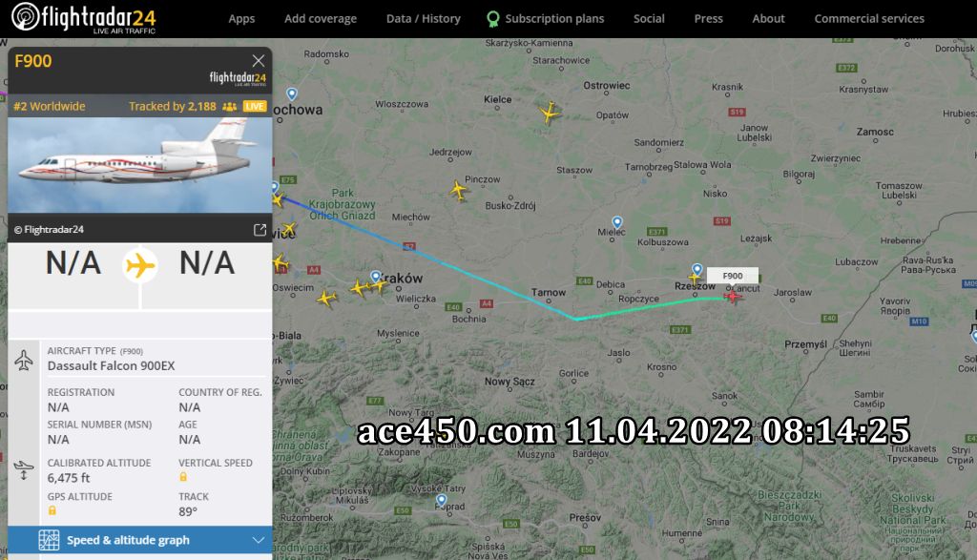Select yellow plane icon near Kielce

click(x=549, y=113)
